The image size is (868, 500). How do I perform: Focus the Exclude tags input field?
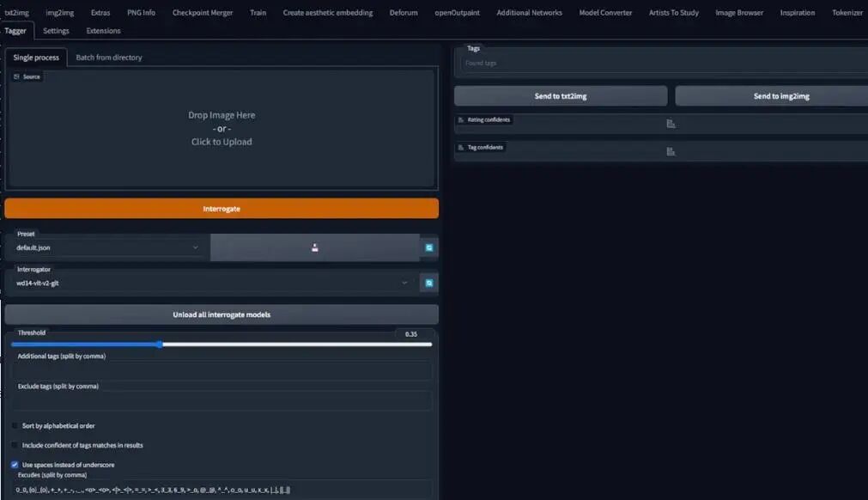pos(222,400)
